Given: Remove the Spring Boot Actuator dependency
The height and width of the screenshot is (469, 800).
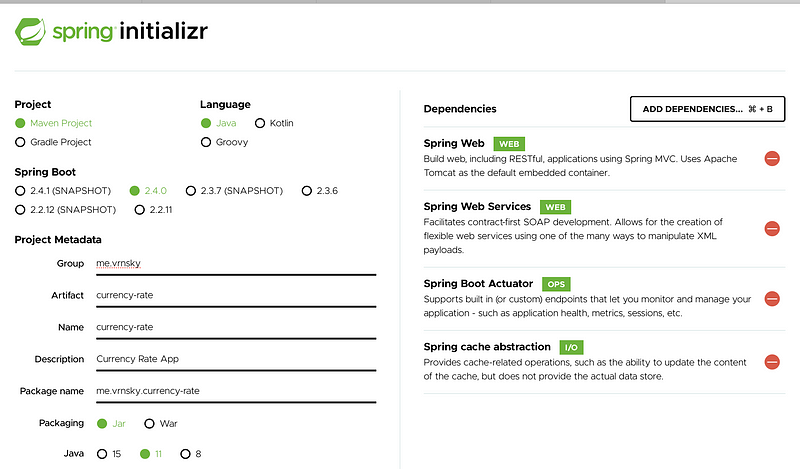Looking at the screenshot, I should (x=772, y=298).
